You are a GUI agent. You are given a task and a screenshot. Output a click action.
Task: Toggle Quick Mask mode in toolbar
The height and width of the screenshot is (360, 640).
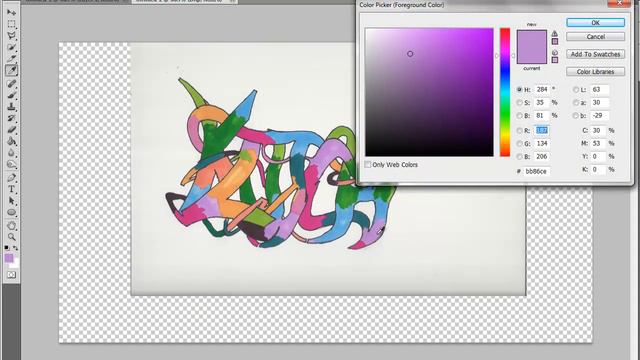click(x=11, y=275)
